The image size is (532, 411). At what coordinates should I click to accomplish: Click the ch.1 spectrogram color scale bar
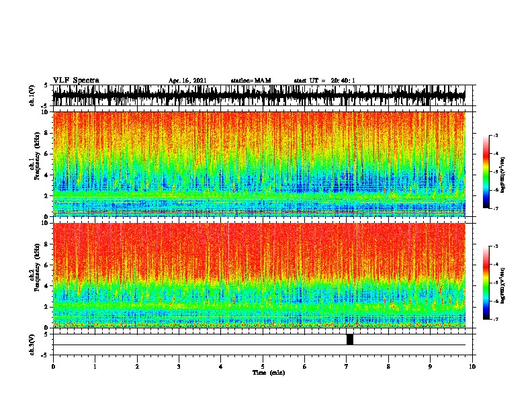pos(486,172)
